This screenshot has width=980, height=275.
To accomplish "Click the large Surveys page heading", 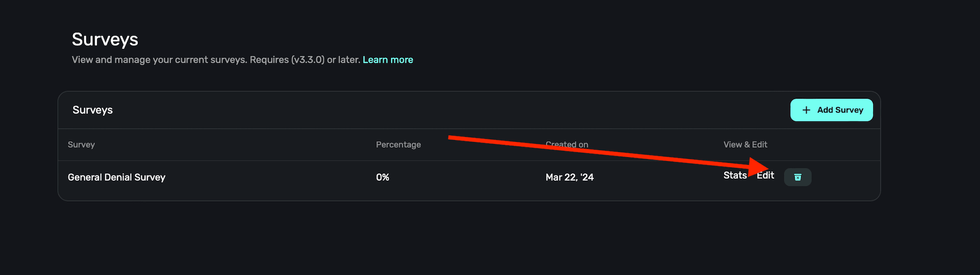I will tap(105, 39).
